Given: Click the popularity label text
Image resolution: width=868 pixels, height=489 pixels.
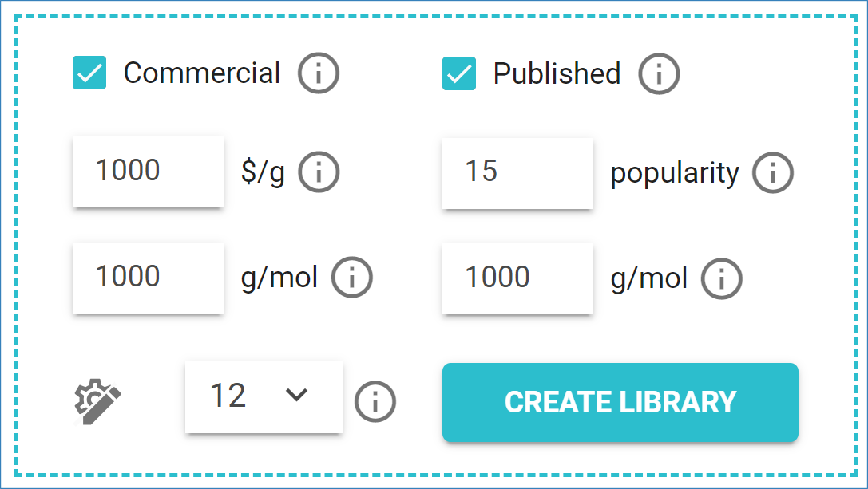Looking at the screenshot, I should click(675, 174).
